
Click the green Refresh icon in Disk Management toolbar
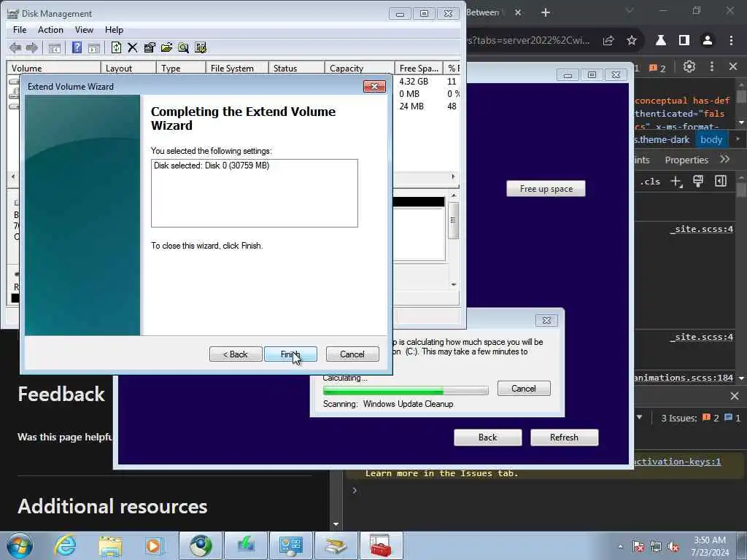116,47
